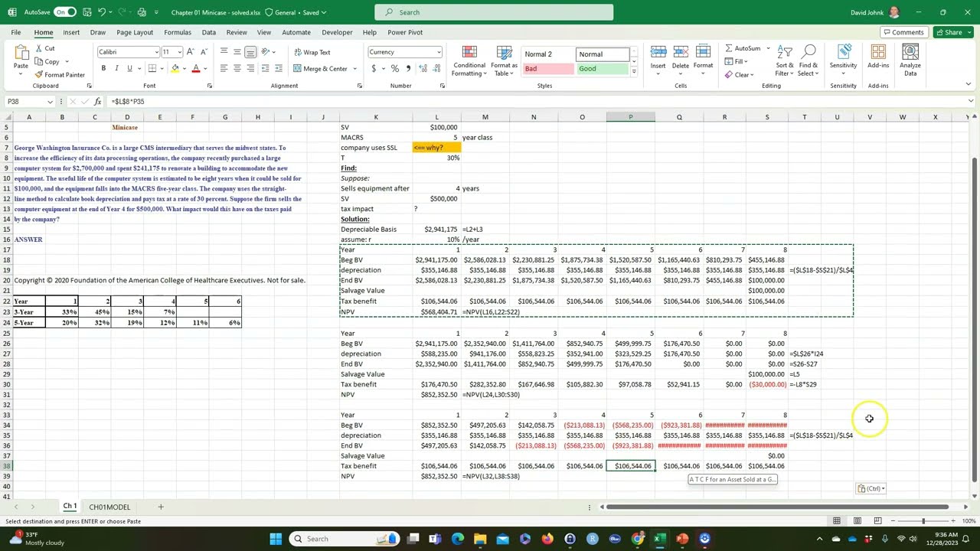Image resolution: width=980 pixels, height=551 pixels.
Task: Activate the Format Painter tool
Action: (60, 75)
